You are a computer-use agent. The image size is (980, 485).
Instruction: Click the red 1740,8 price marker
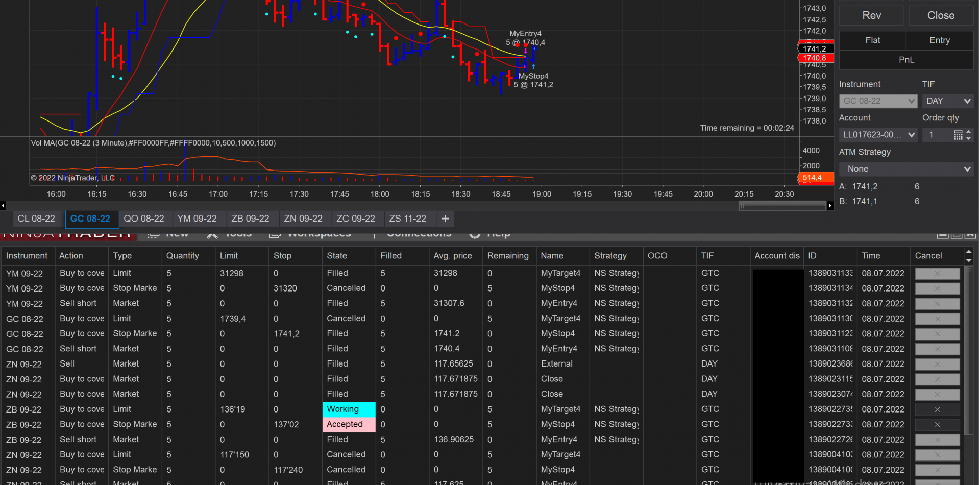tap(815, 58)
